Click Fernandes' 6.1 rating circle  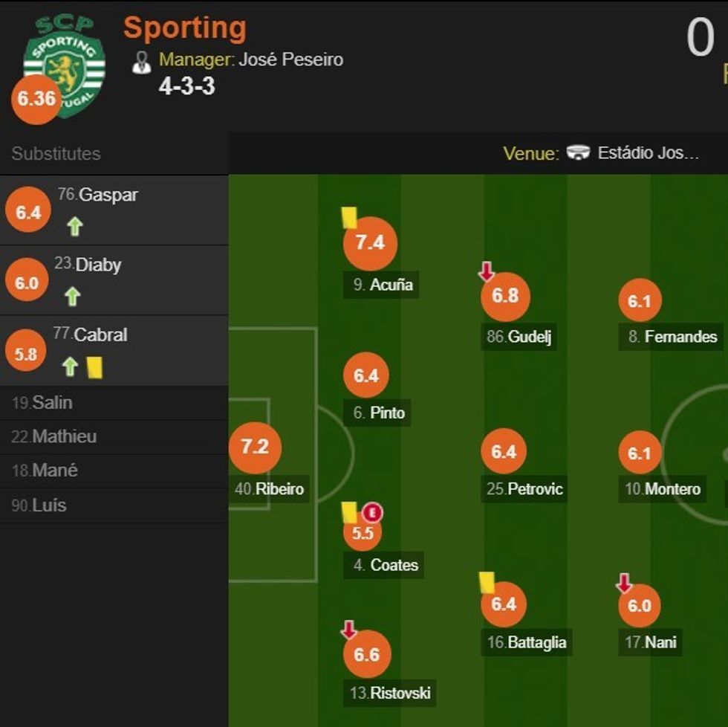coord(640,301)
